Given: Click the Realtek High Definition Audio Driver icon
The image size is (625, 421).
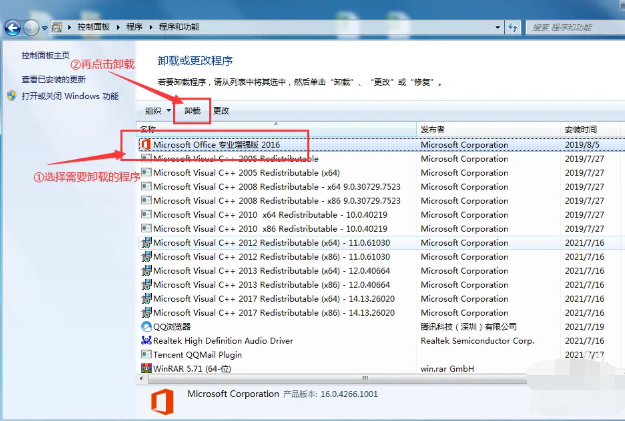Looking at the screenshot, I should [146, 340].
